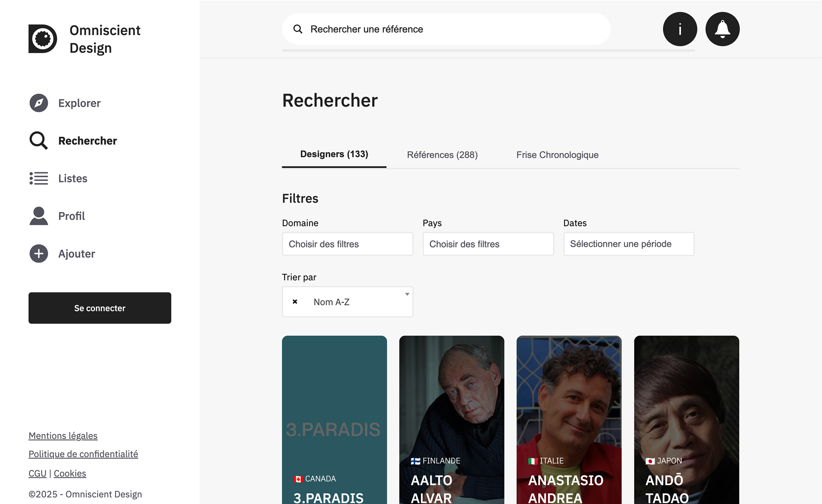Open notifications with the bell icon

722,29
